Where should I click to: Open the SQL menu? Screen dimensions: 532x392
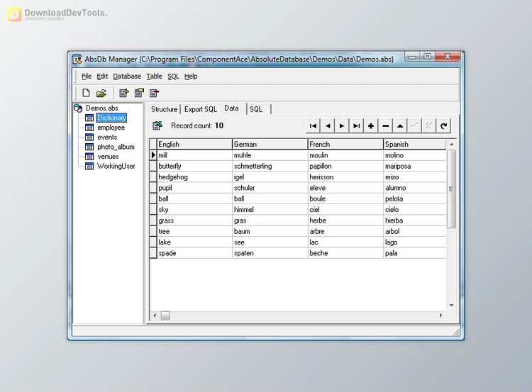pos(173,77)
